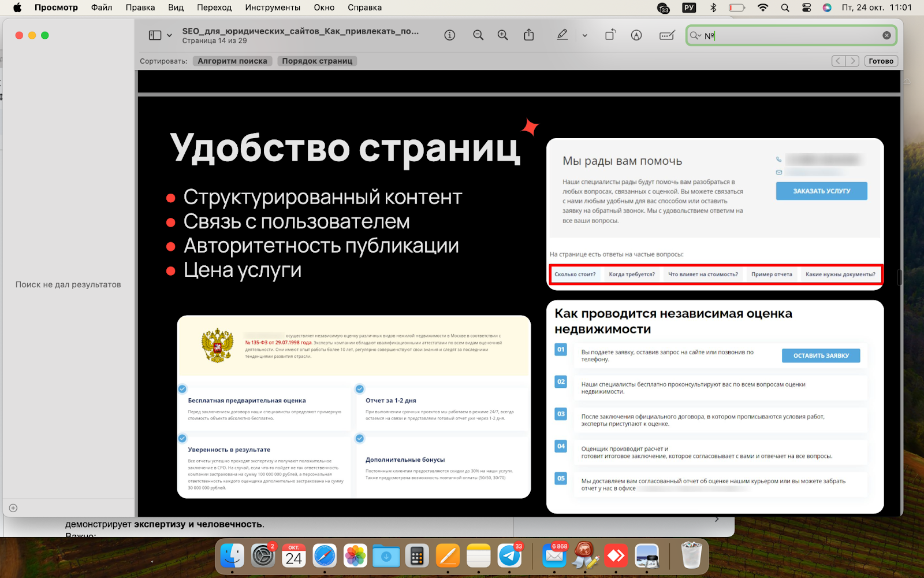Select the Rotate page icon
Screen dimensions: 924x578
click(610, 35)
